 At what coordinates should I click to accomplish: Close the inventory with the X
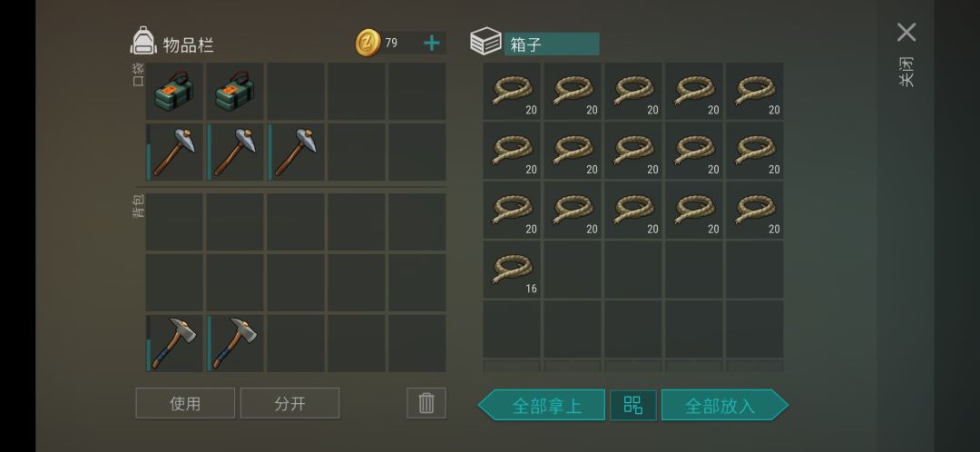(906, 33)
